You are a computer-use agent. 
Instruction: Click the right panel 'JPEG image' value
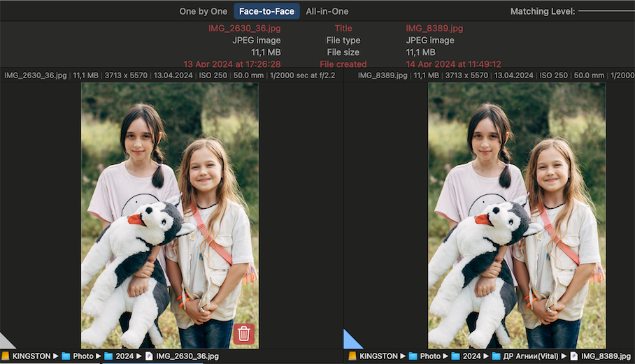pos(430,40)
